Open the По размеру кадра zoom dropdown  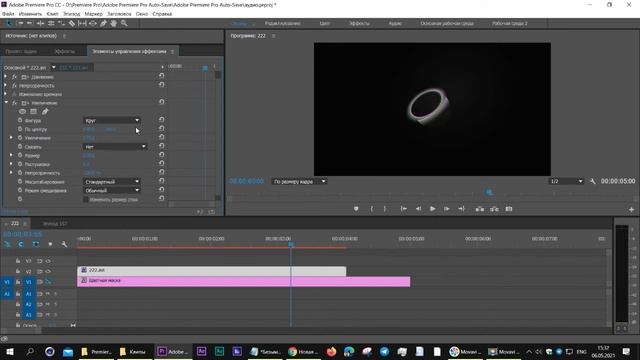[x=299, y=181]
